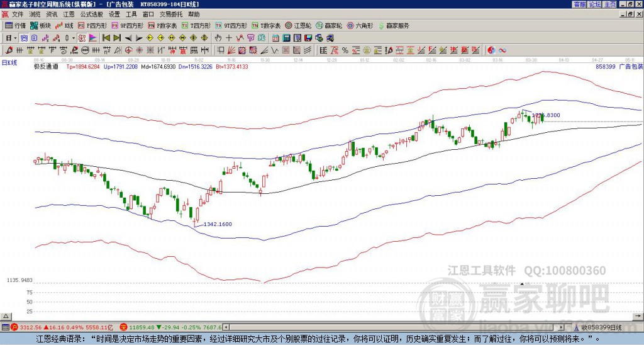644x345 pixels.
Task: Open the 9P四方形 tool
Action: [127, 25]
